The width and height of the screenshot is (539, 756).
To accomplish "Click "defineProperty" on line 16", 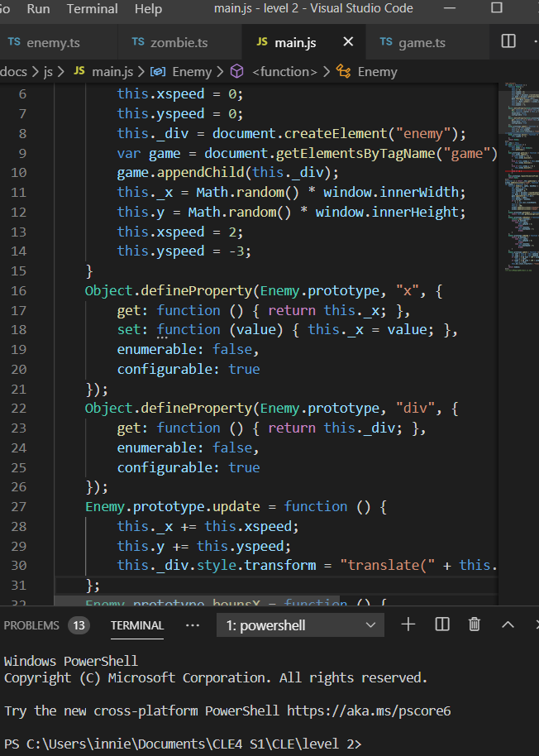I will tap(196, 290).
